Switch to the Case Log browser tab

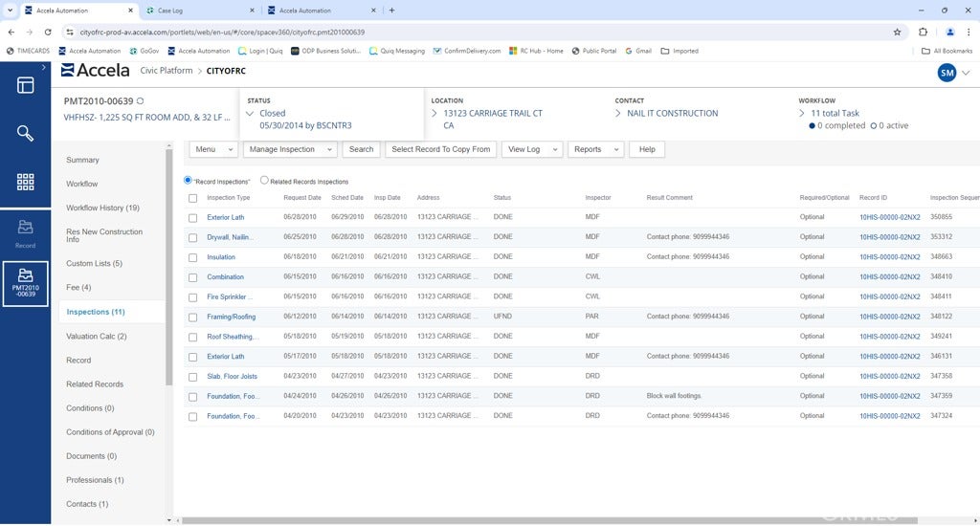tap(177, 11)
